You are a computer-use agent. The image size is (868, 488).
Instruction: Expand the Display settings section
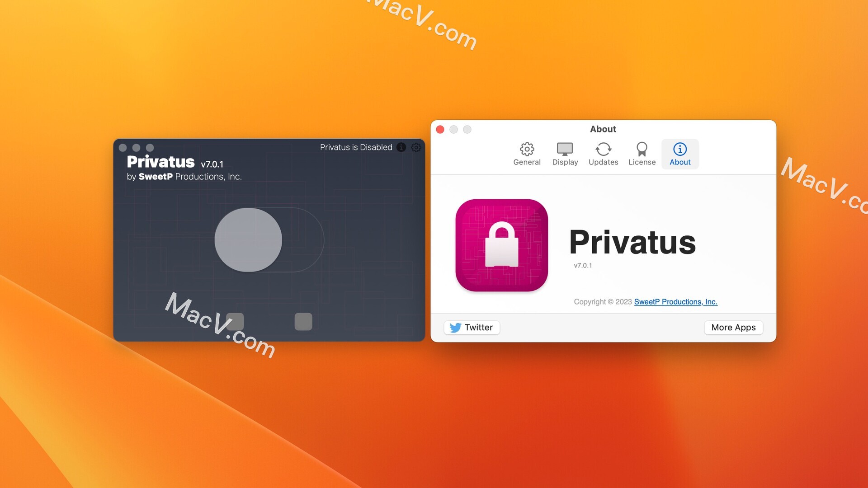coord(565,154)
